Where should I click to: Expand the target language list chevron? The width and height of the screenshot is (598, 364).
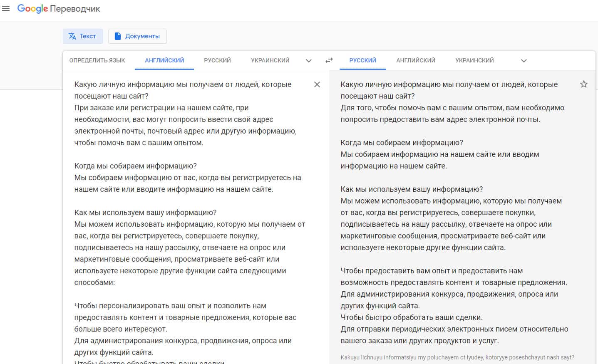(524, 61)
